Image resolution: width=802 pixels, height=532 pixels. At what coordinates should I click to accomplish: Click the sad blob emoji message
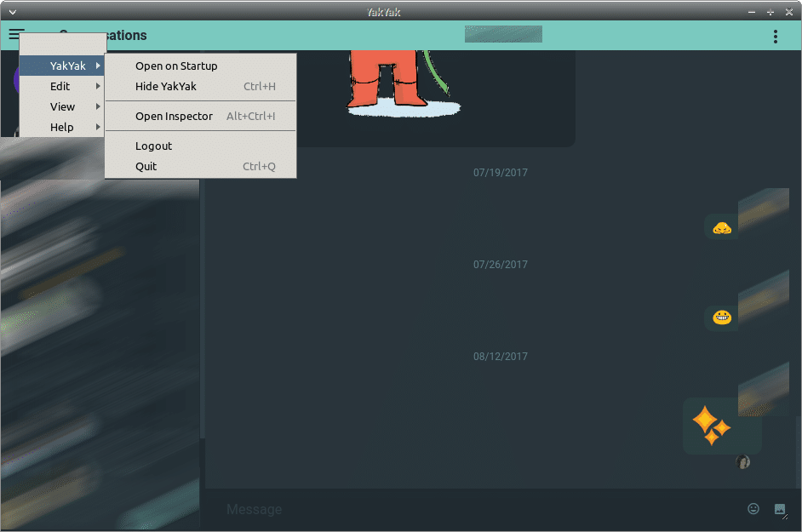pos(722,227)
